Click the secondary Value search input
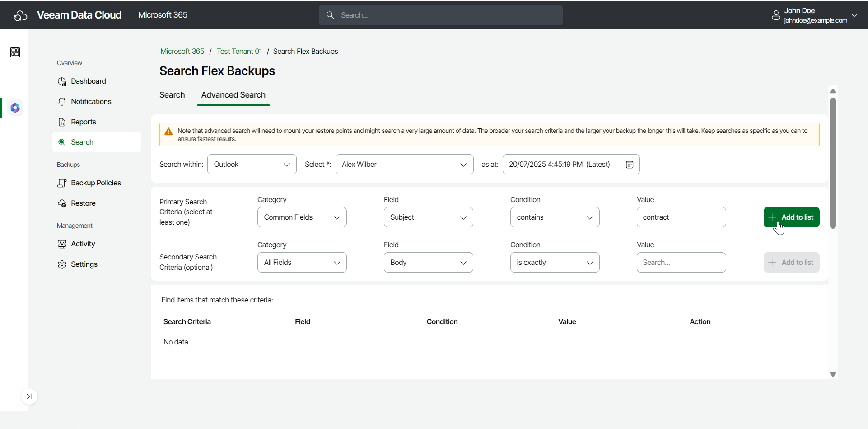 pyautogui.click(x=681, y=263)
